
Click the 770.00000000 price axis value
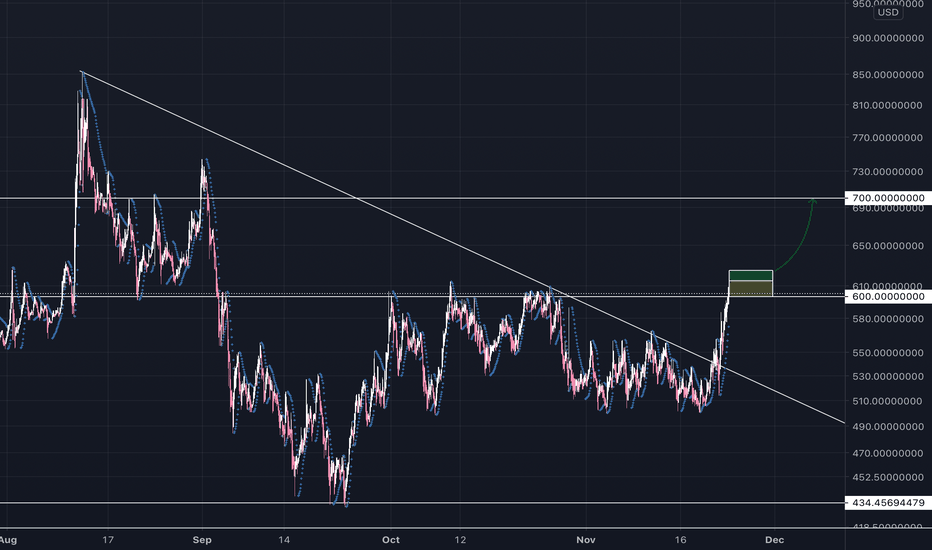887,137
